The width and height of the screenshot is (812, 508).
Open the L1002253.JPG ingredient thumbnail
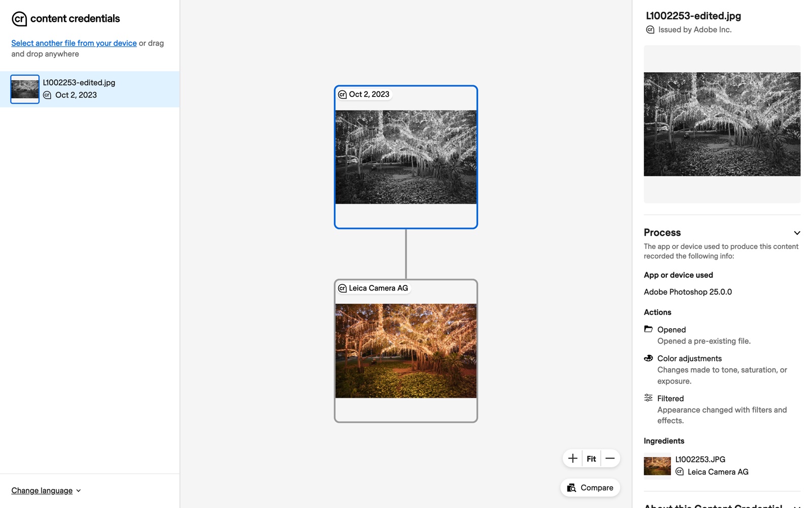click(x=657, y=466)
